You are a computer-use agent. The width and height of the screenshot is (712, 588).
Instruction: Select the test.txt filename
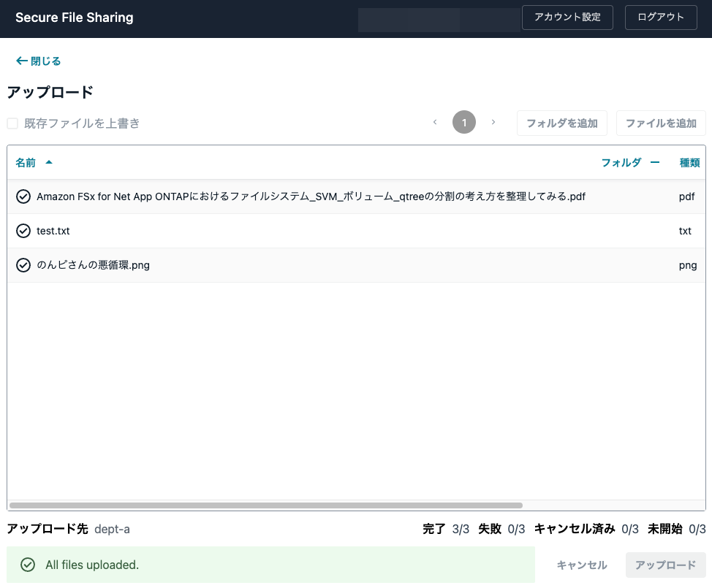(53, 231)
